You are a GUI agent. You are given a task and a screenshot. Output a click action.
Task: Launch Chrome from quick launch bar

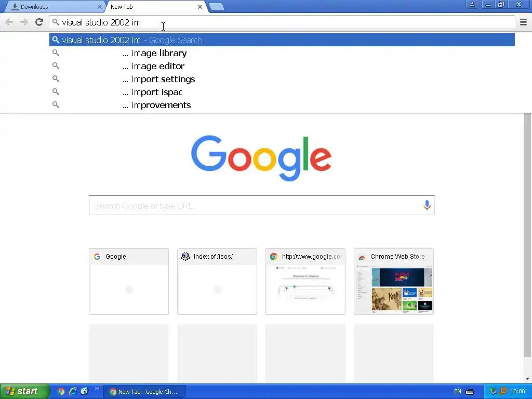click(x=61, y=392)
